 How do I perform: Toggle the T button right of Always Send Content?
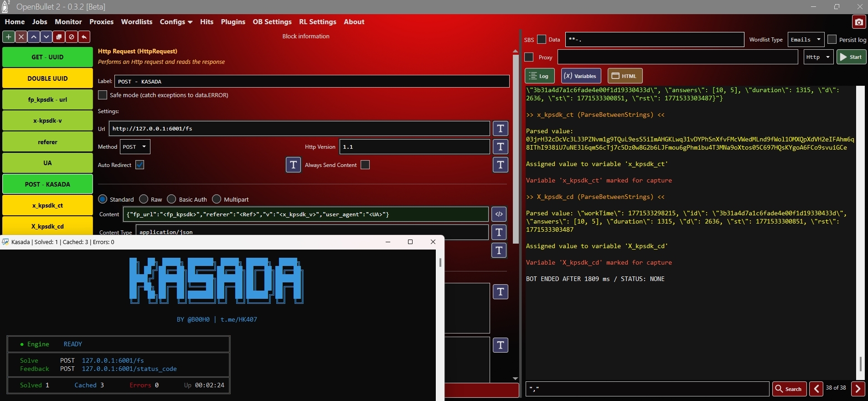point(501,165)
